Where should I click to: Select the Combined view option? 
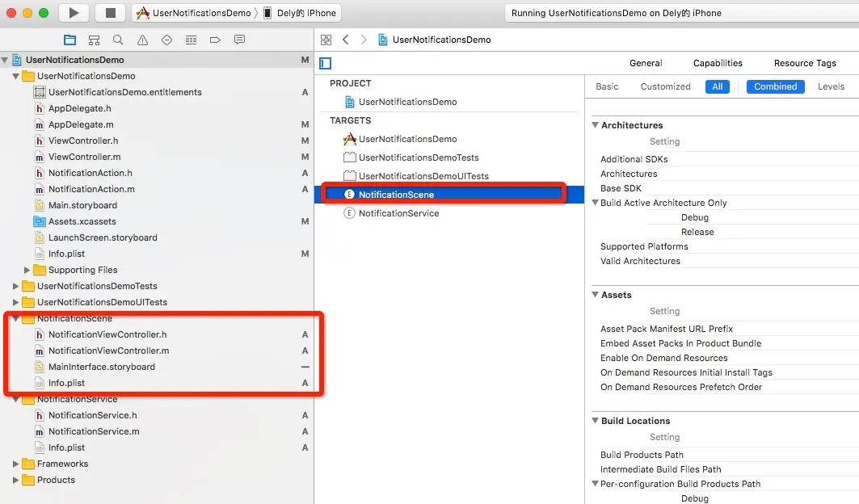coord(775,86)
